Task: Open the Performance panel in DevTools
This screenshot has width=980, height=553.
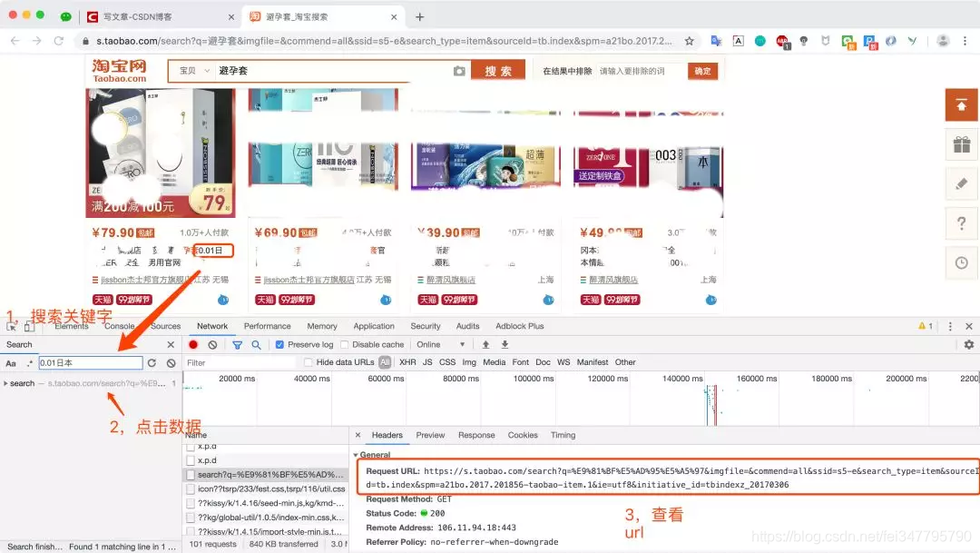Action: (267, 325)
